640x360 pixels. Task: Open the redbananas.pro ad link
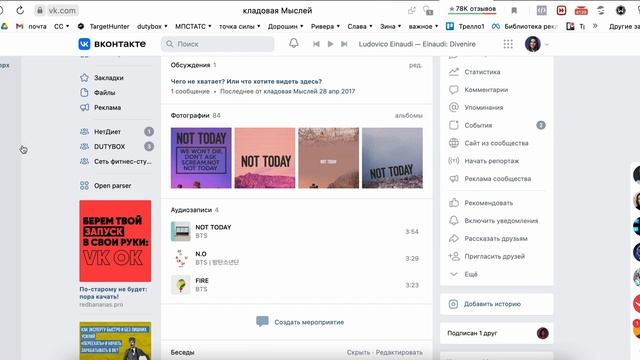click(x=101, y=304)
